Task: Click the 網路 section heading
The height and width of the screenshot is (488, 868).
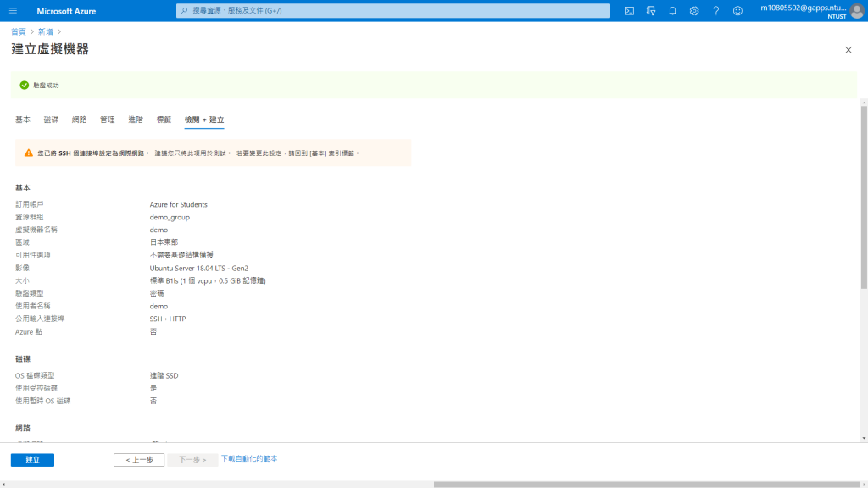Action: (x=23, y=428)
